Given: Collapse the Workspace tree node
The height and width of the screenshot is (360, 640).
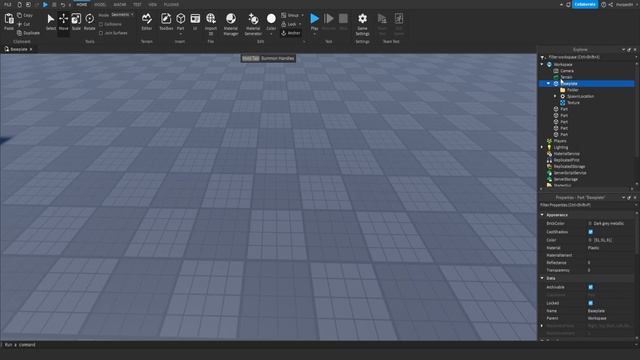Looking at the screenshot, I should click(542, 64).
